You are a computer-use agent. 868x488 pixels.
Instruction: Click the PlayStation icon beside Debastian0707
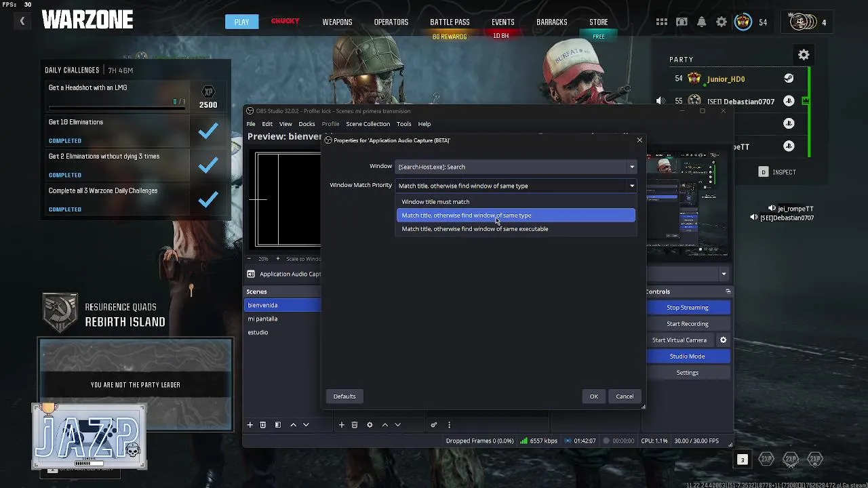tap(789, 101)
